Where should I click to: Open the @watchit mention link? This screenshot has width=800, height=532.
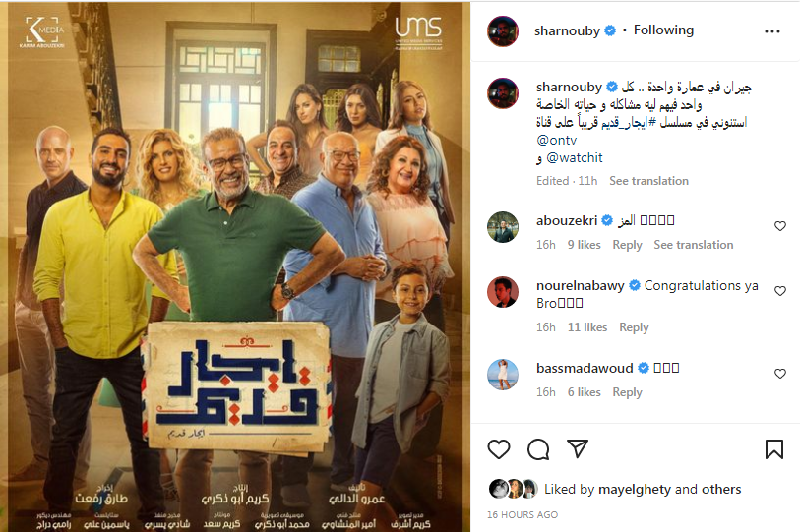575,158
